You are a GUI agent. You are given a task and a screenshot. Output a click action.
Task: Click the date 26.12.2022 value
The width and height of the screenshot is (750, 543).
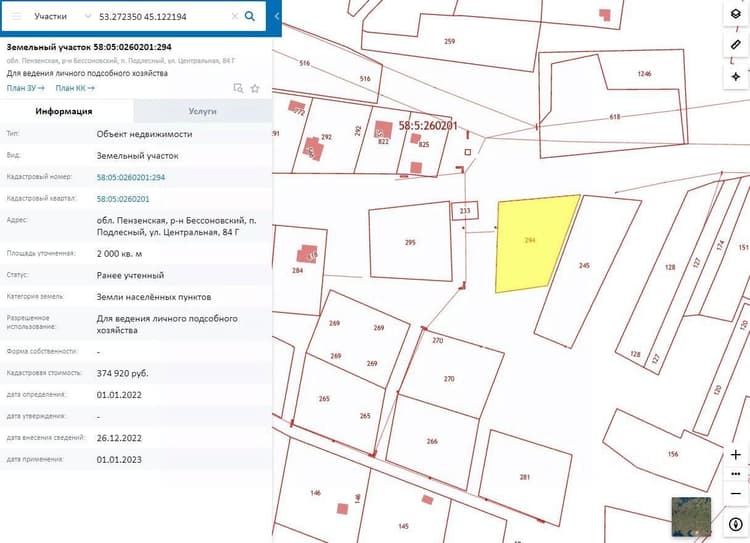pyautogui.click(x=119, y=438)
